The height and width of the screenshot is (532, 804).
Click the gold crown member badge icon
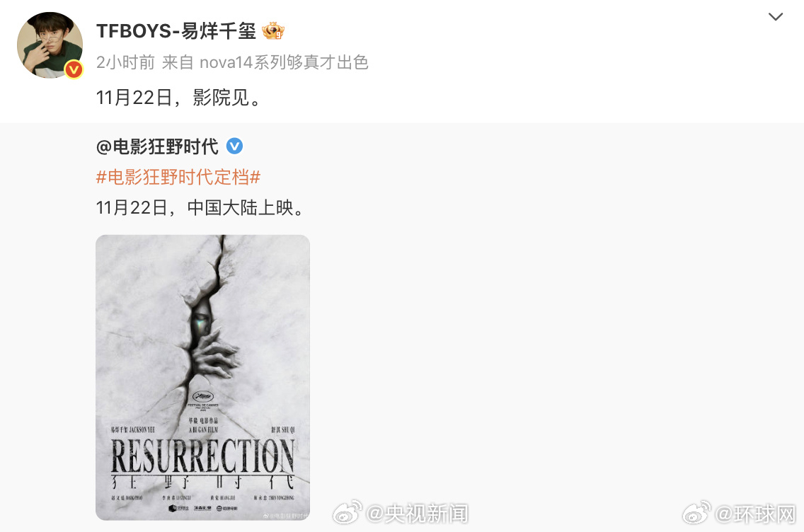click(x=272, y=30)
